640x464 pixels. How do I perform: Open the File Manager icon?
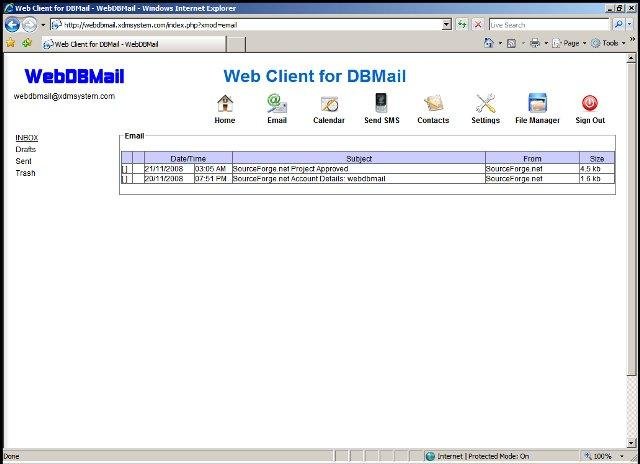pyautogui.click(x=538, y=103)
